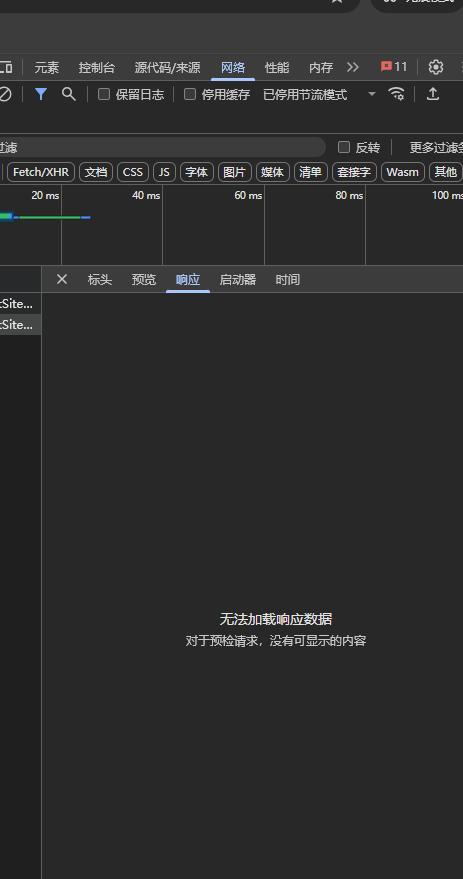Filter requests by Fetch/XHR
463x879 pixels.
point(41,172)
